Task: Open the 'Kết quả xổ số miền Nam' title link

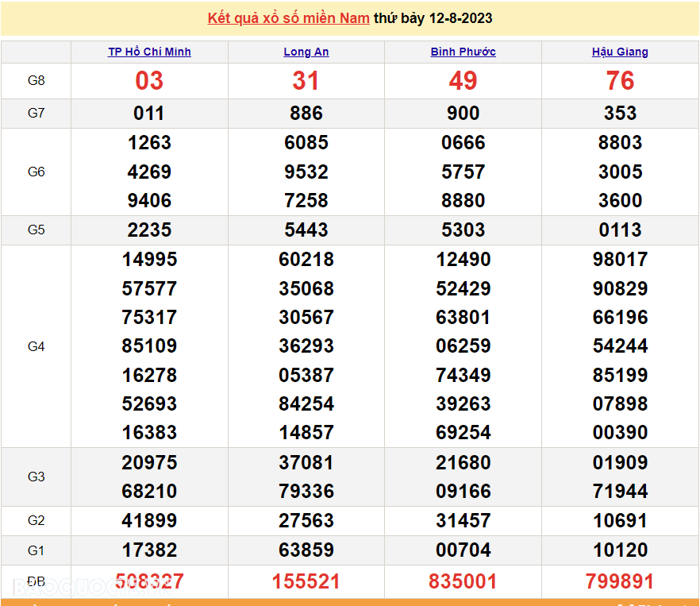Action: [x=288, y=18]
